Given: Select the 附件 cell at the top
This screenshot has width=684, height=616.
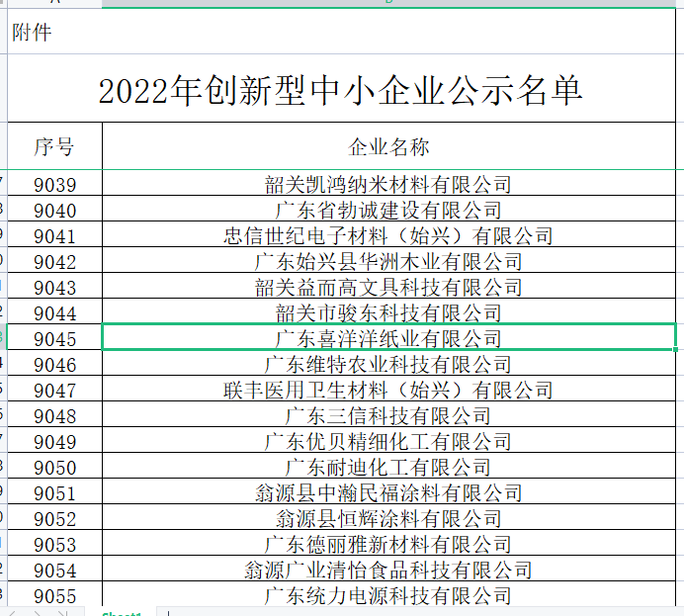Looking at the screenshot, I should (x=32, y=33).
